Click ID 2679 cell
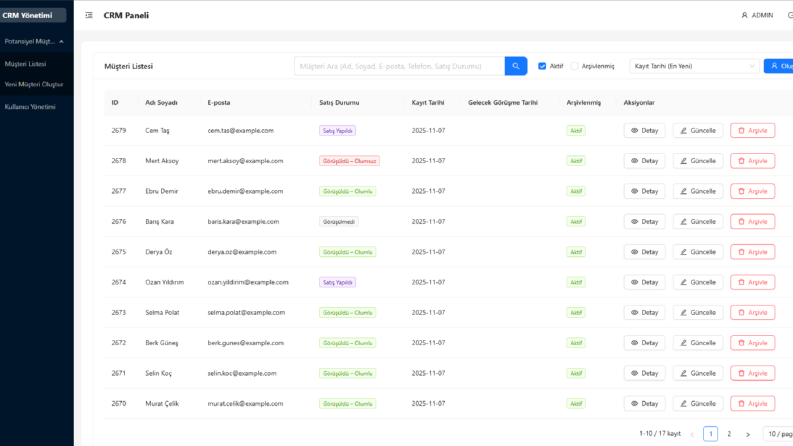 (x=119, y=130)
